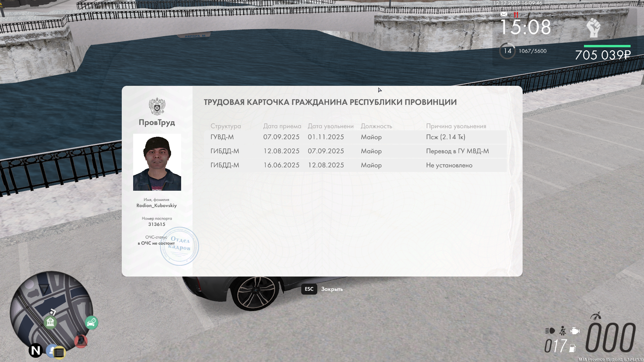Click the seatbelt indicator icon
This screenshot has height=362, width=644.
563,331
